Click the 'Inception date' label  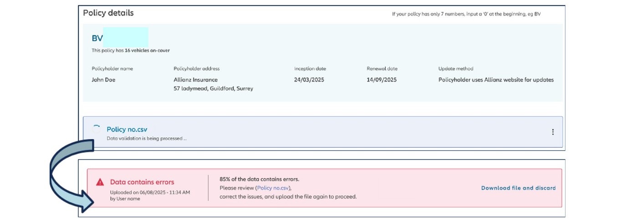point(310,69)
